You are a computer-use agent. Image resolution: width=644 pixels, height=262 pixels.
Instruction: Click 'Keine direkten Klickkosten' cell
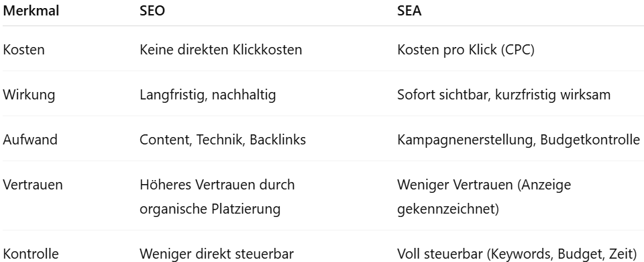[x=221, y=50]
